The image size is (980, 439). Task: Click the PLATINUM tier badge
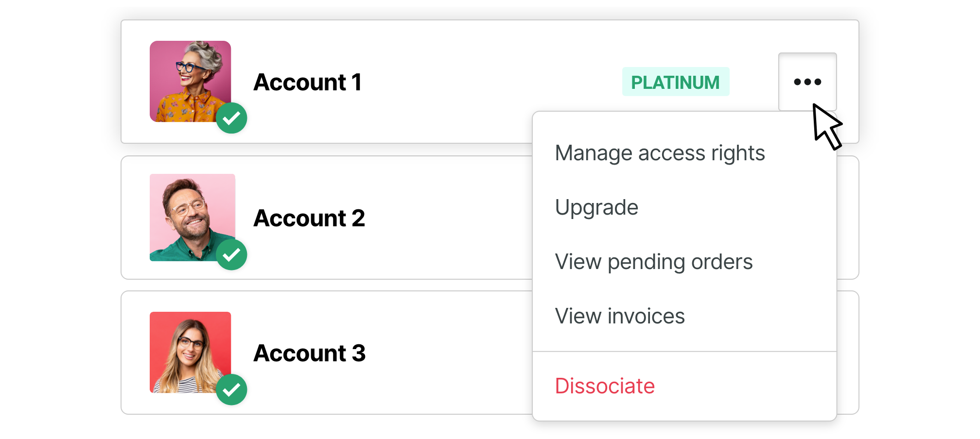676,82
